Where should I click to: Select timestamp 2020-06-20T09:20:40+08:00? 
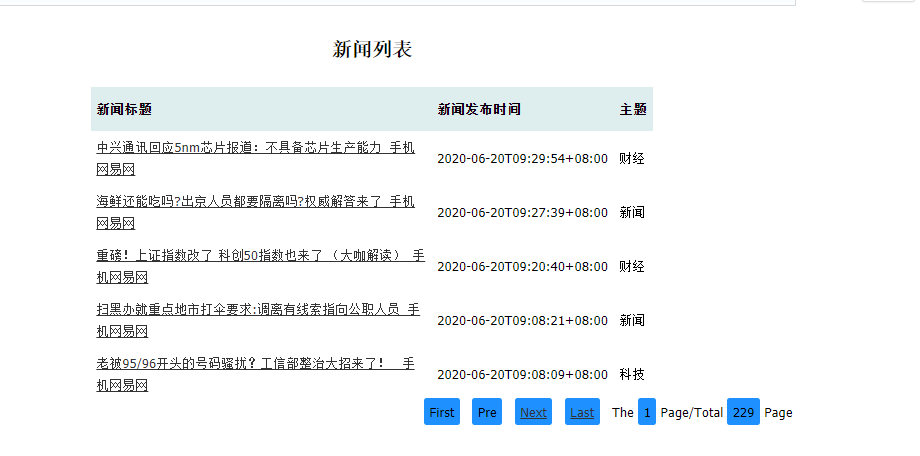[x=522, y=266]
